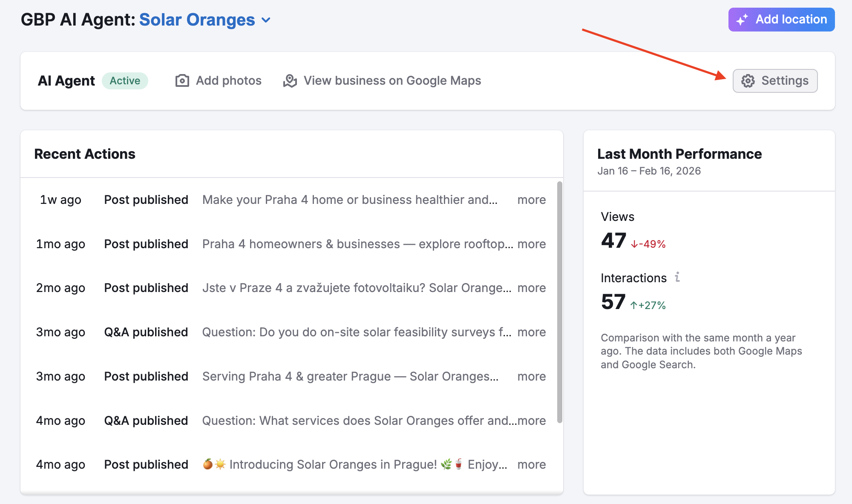Click the camera icon for Add photos
The image size is (852, 504).
click(x=182, y=80)
